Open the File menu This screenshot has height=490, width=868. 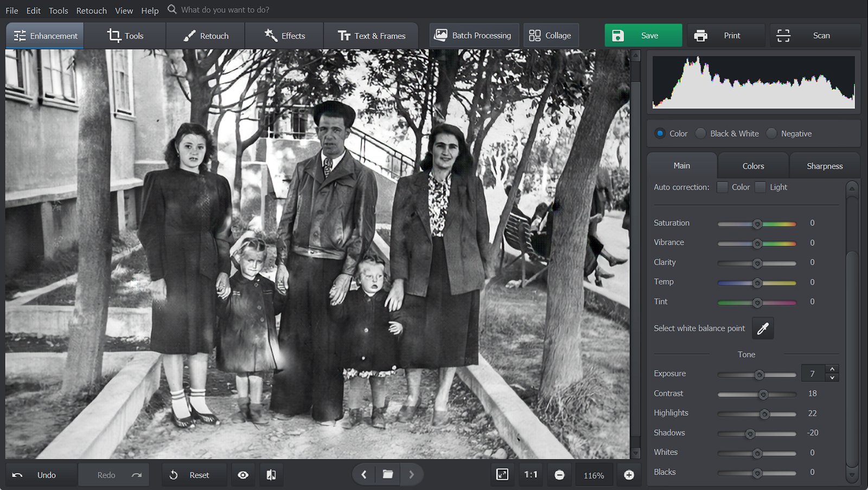[x=12, y=10]
